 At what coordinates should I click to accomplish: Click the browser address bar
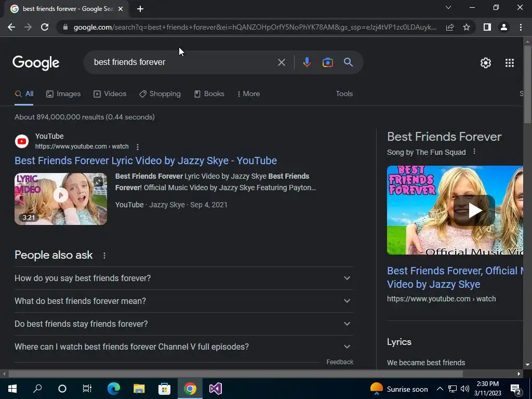click(x=255, y=27)
